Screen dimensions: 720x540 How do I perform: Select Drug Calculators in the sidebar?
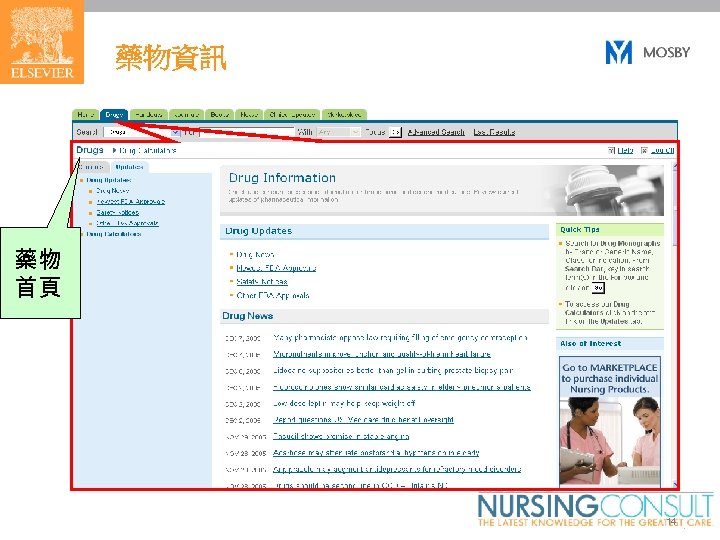pos(113,234)
